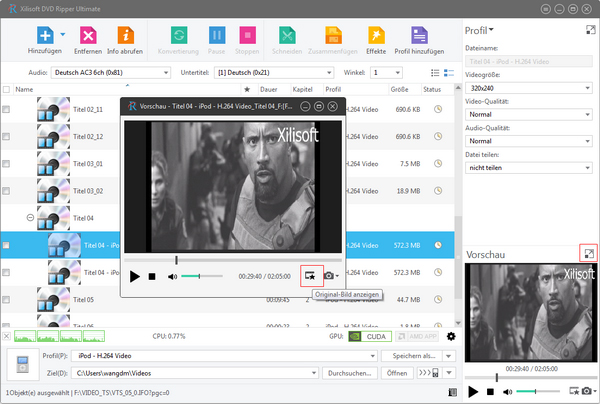Play the video in the side Vorschau panel

[473, 392]
